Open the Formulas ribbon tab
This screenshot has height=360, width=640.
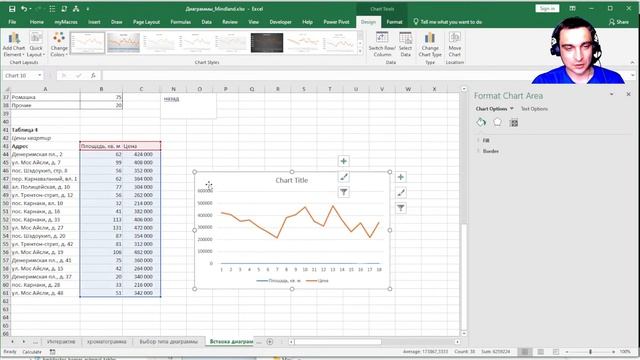pos(180,22)
